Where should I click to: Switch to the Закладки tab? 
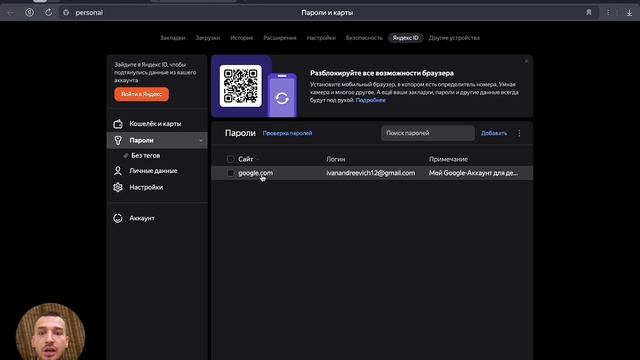pos(172,38)
